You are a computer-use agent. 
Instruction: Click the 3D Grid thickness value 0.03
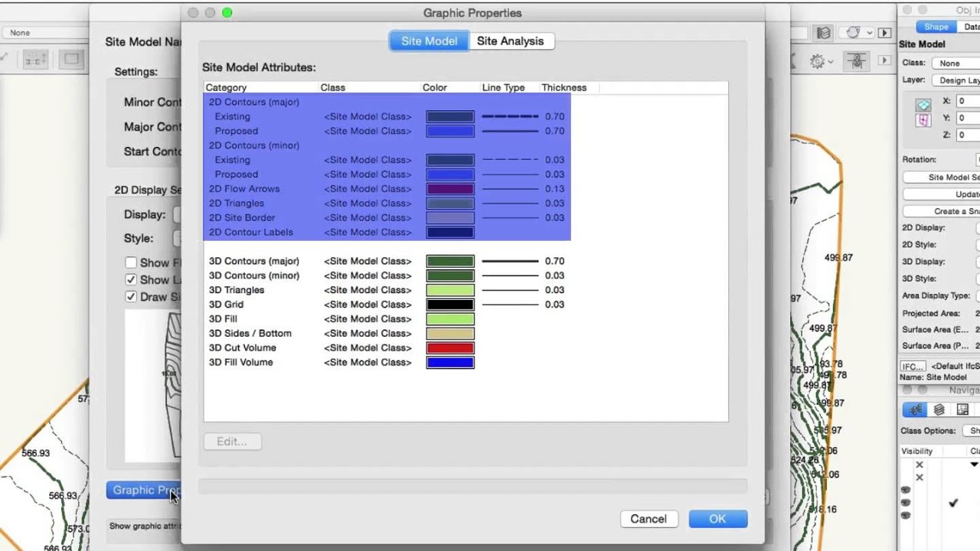554,305
